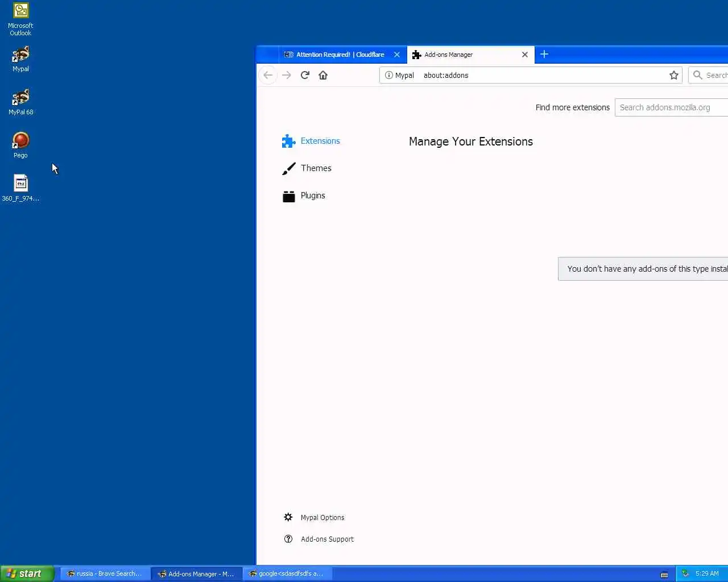Open Mypal Options at the sidebar bottom
Image resolution: width=728 pixels, height=582 pixels.
point(314,517)
